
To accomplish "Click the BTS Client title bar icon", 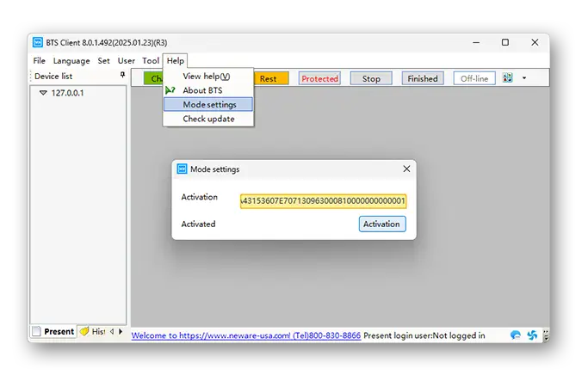I will [x=38, y=42].
